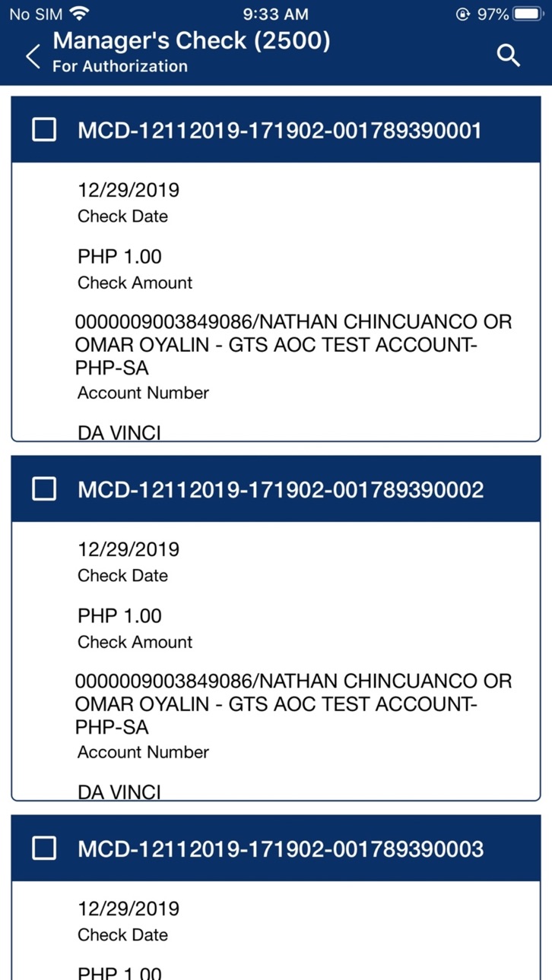Tap the 12/29/2019 date in the third card

pos(128,909)
